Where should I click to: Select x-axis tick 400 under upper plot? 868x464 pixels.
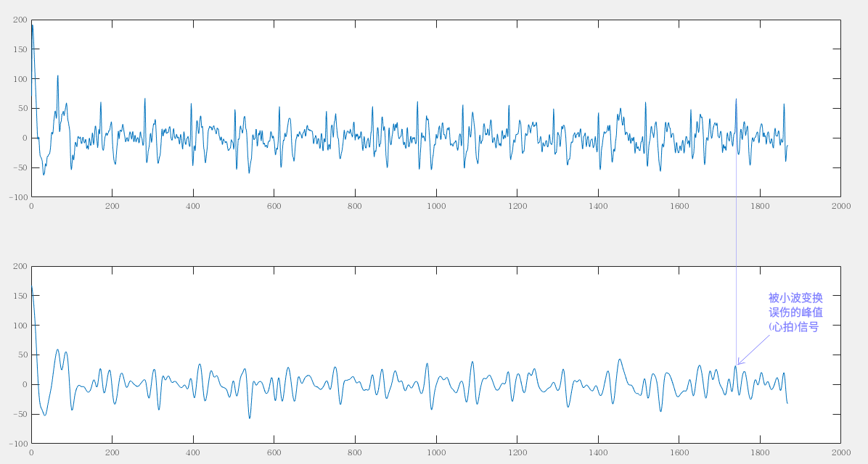coord(192,206)
